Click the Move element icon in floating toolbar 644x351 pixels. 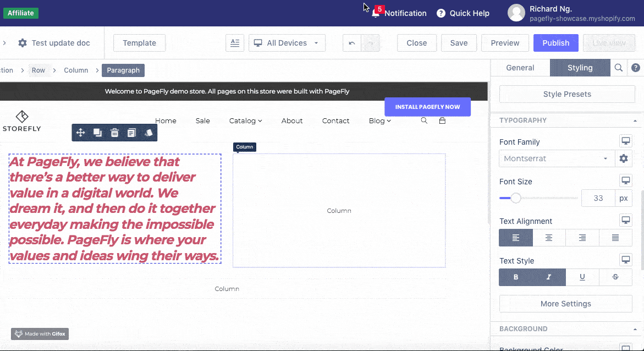pos(80,133)
